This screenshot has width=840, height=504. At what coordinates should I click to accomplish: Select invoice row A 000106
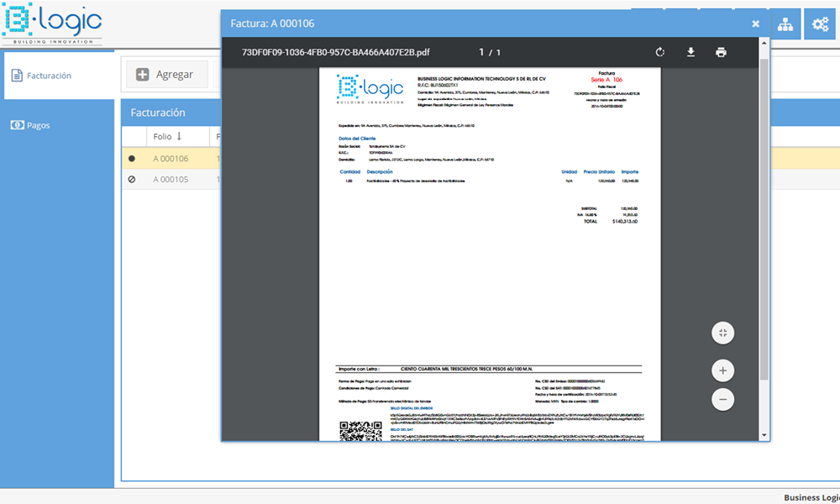click(171, 158)
